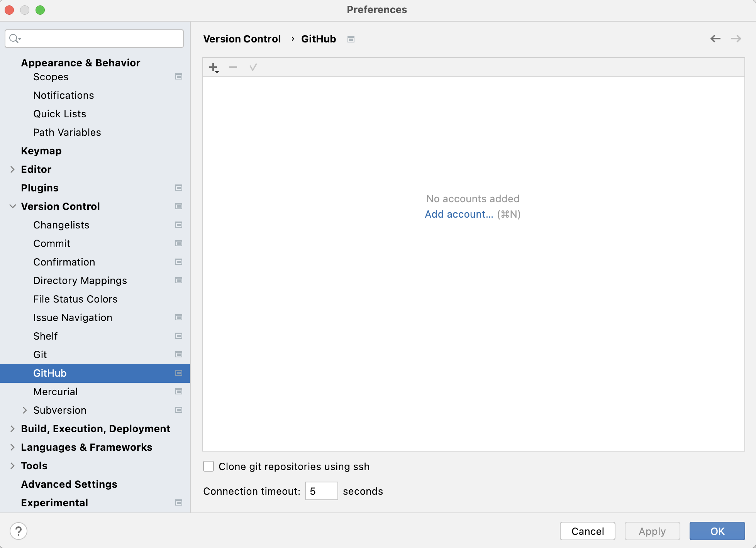Viewport: 756px width, 548px height.
Task: Expand the Tools section
Action: click(12, 466)
